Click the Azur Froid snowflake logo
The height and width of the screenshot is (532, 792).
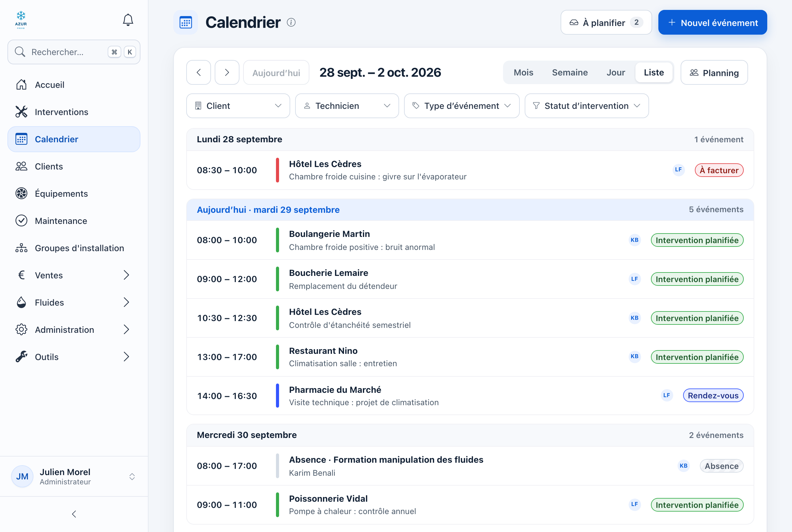[x=21, y=20]
